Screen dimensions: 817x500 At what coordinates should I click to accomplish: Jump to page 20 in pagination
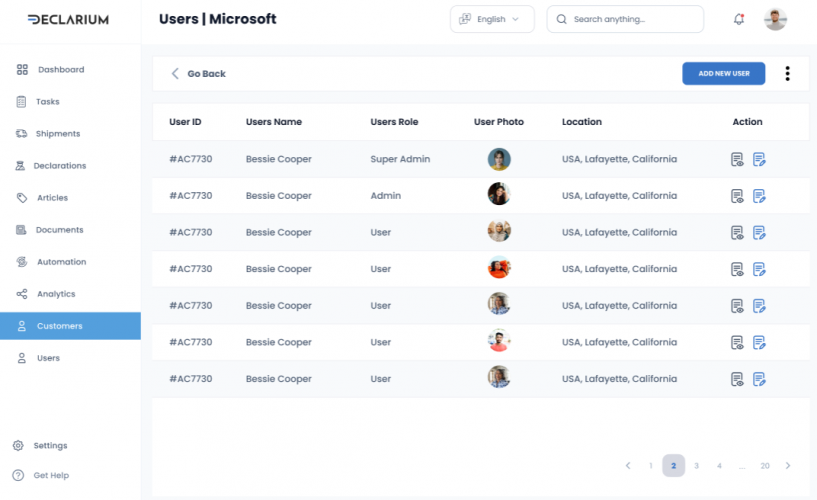click(x=765, y=466)
